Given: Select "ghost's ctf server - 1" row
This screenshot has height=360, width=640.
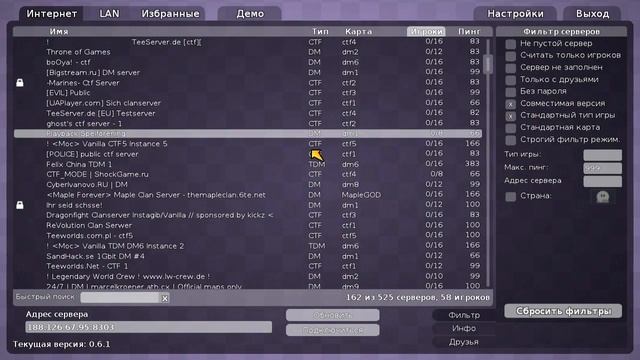Looking at the screenshot, I should point(248,123).
